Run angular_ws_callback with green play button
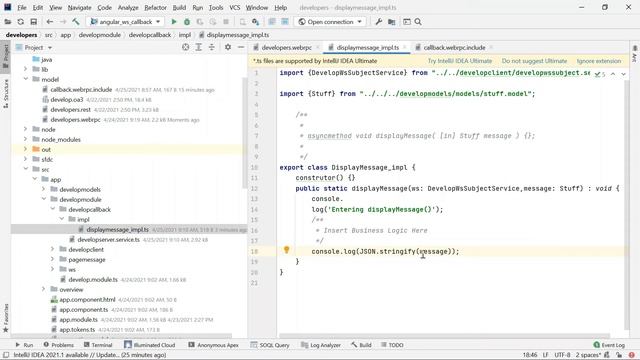The width and height of the screenshot is (640, 360). (x=174, y=22)
